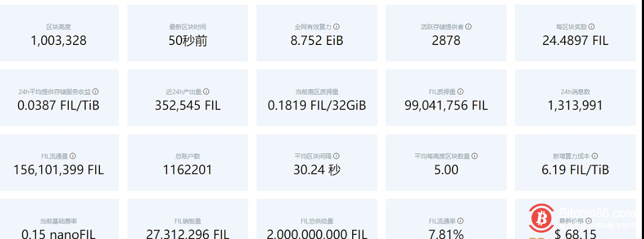Click the 8.752 EiB value

point(317,41)
